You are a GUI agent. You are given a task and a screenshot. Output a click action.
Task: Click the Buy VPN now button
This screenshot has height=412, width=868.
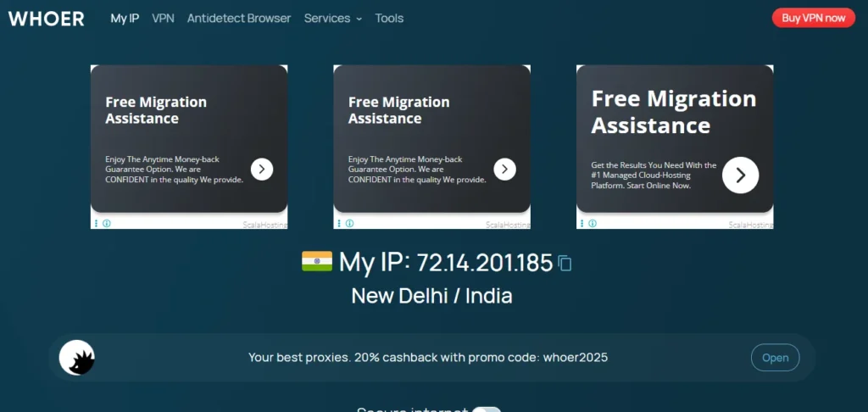point(813,18)
